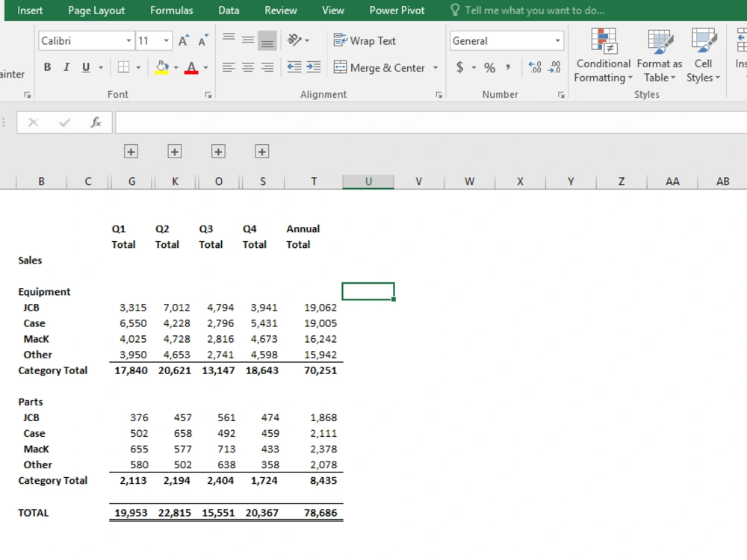
Task: Decrease indent of cell
Action: 294,68
